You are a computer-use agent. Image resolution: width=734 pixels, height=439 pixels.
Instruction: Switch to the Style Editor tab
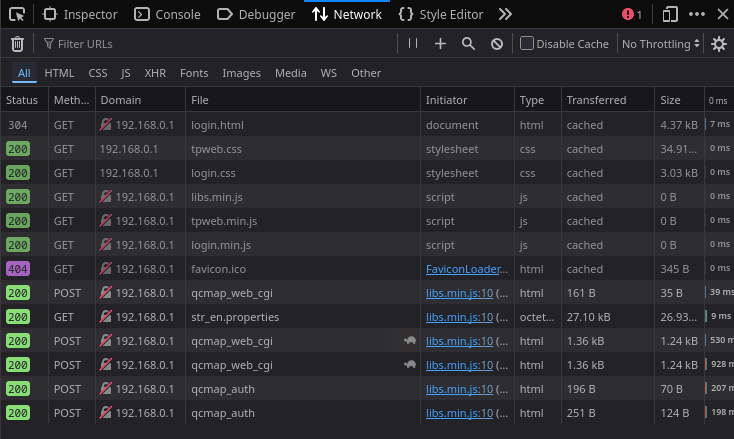pos(440,14)
